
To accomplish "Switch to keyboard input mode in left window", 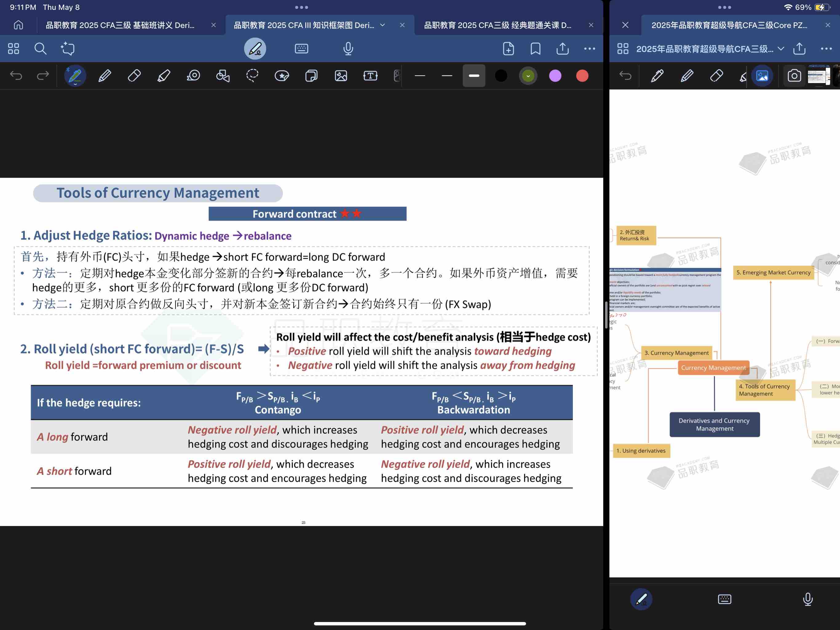I will click(x=302, y=49).
